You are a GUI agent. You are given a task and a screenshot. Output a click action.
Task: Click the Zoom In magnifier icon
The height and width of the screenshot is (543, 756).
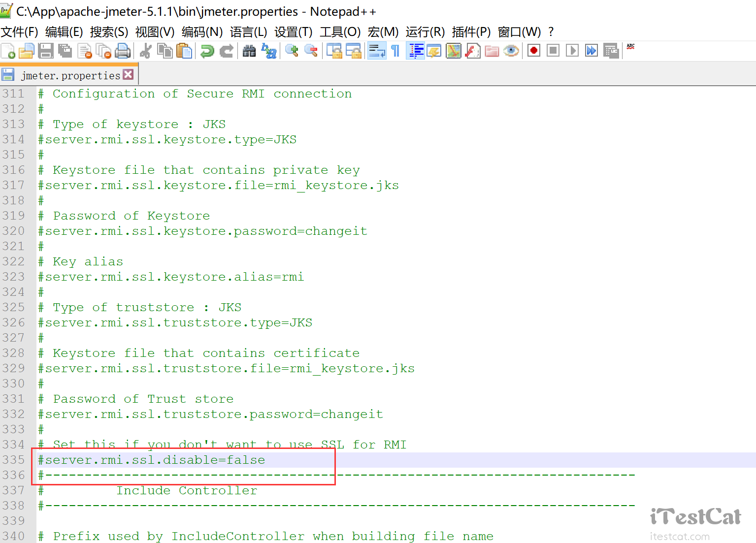[x=292, y=51]
